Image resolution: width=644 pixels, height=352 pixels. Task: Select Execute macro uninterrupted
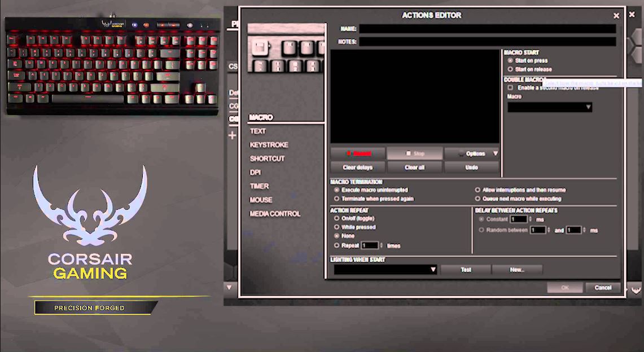click(337, 190)
